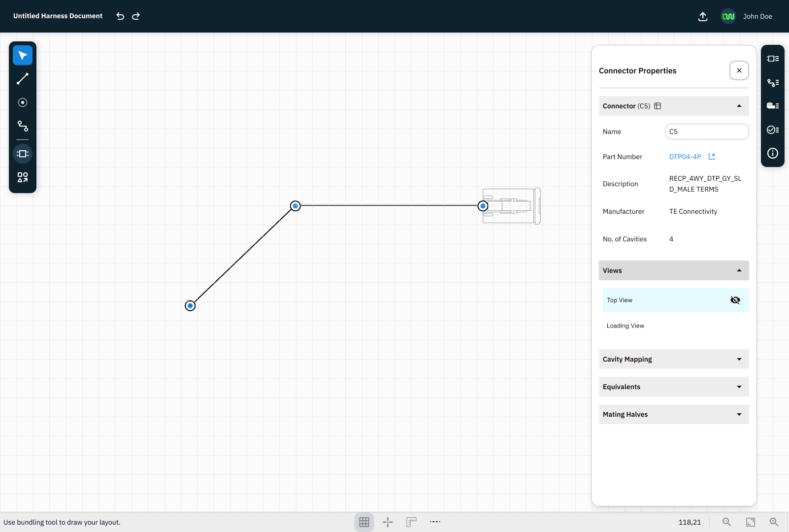
Task: Select the Top View row
Action: point(676,300)
